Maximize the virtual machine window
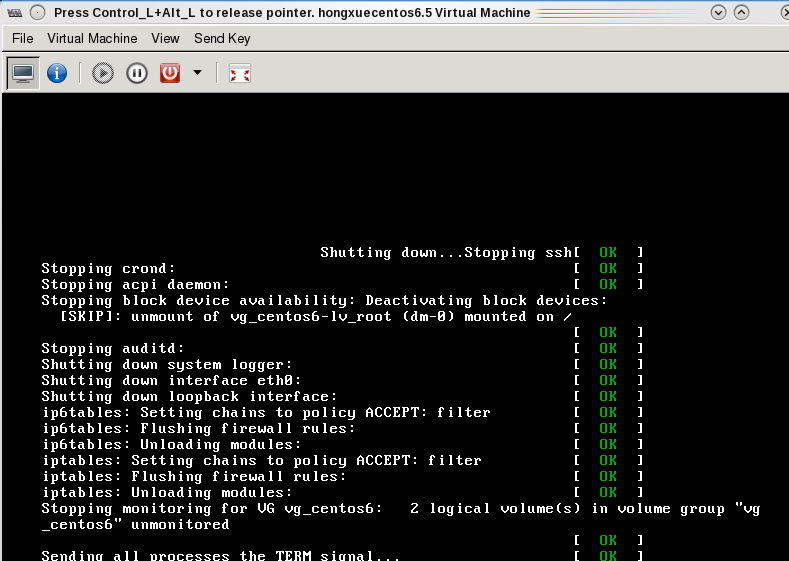The height and width of the screenshot is (561, 789). (741, 13)
